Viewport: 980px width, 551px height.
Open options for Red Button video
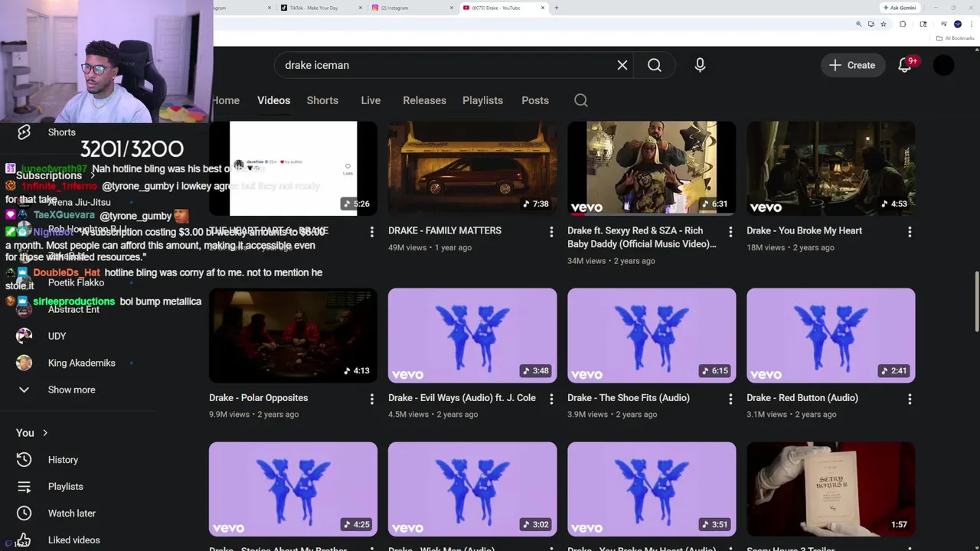pos(910,399)
